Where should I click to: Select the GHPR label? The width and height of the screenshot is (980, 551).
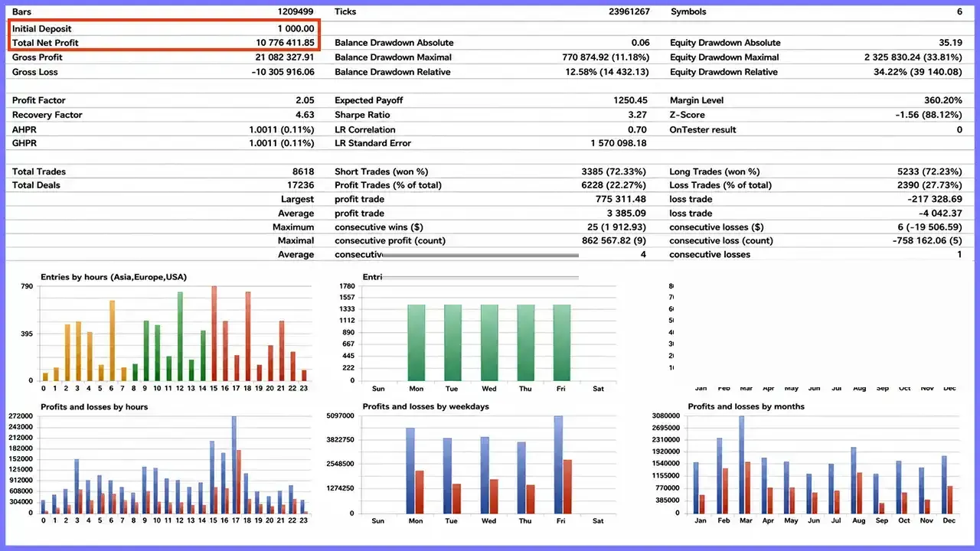[24, 143]
